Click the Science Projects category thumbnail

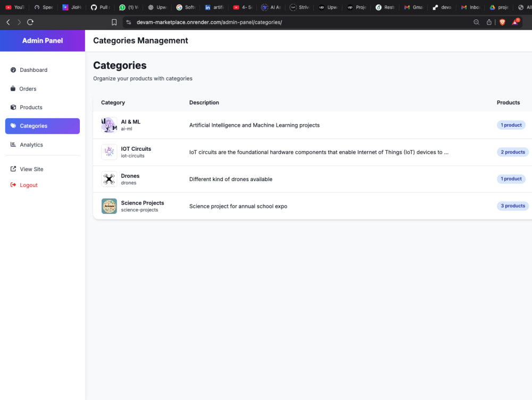(x=109, y=206)
